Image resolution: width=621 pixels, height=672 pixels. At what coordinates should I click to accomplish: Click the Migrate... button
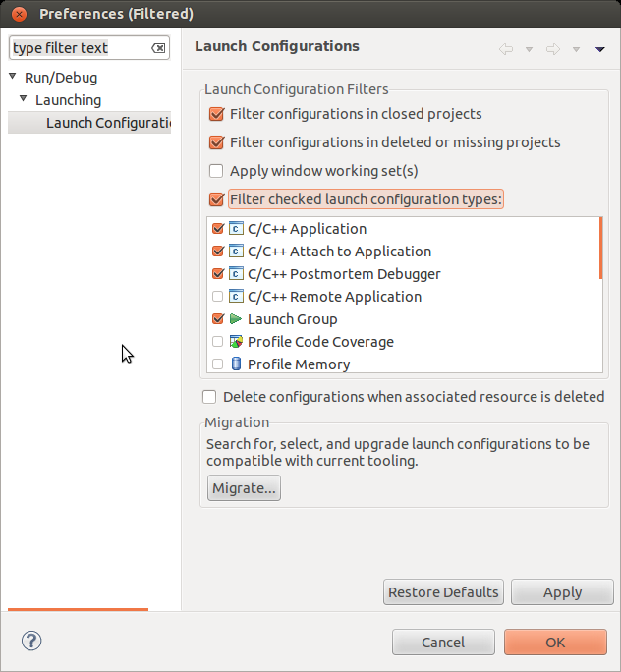click(x=245, y=488)
